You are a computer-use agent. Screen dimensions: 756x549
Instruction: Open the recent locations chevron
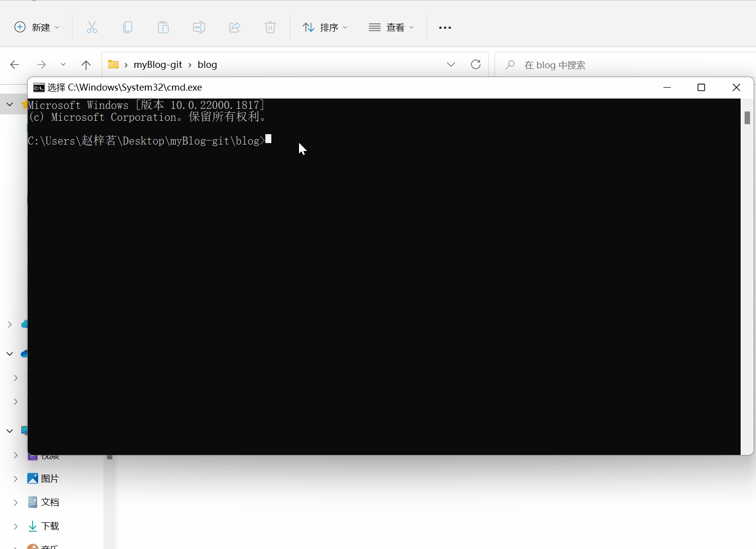click(x=63, y=65)
